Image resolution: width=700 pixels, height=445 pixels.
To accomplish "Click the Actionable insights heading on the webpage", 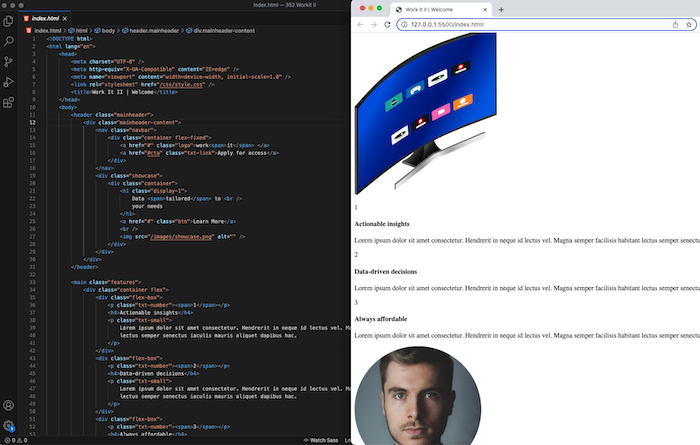I will click(x=382, y=224).
